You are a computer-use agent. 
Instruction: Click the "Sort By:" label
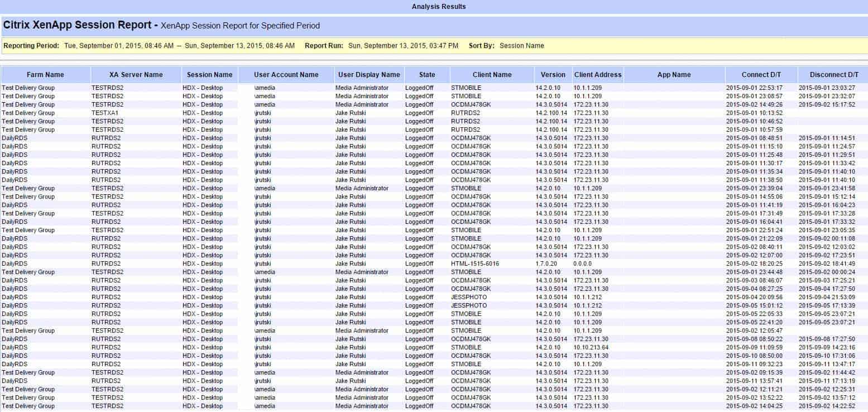482,46
